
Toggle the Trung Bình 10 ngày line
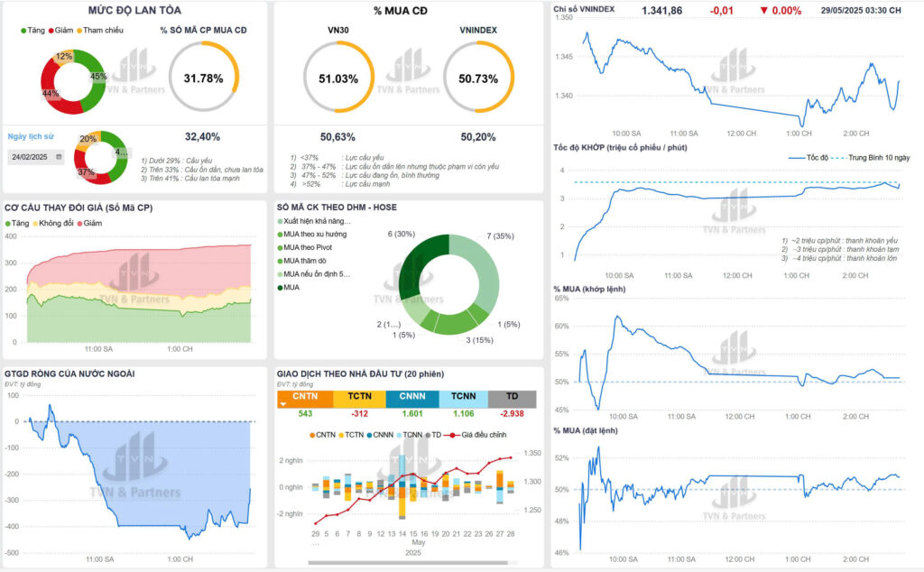point(875,157)
